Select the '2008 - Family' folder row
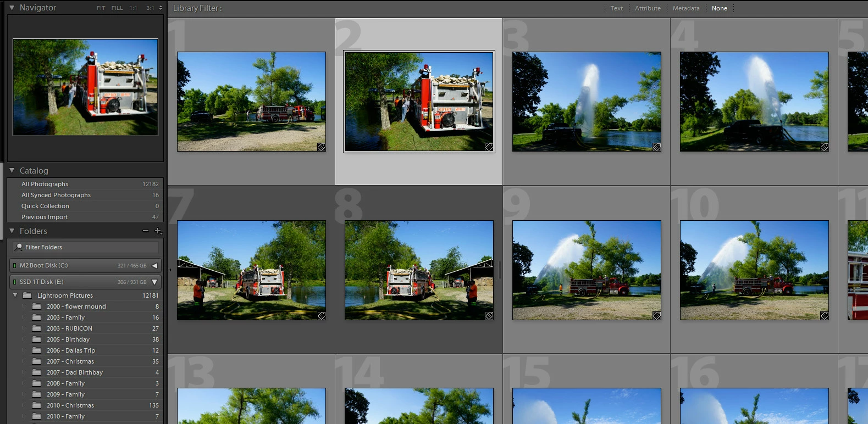Viewport: 868px width, 424px height. tap(85, 383)
